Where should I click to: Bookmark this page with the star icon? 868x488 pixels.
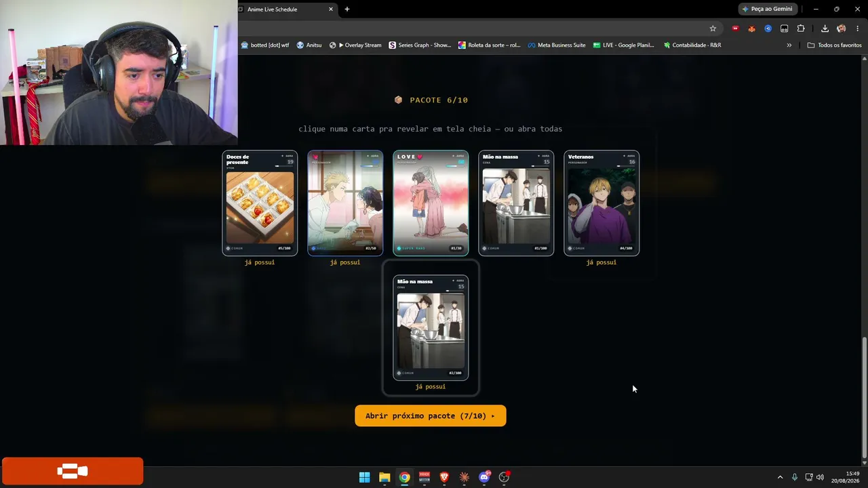point(713,28)
